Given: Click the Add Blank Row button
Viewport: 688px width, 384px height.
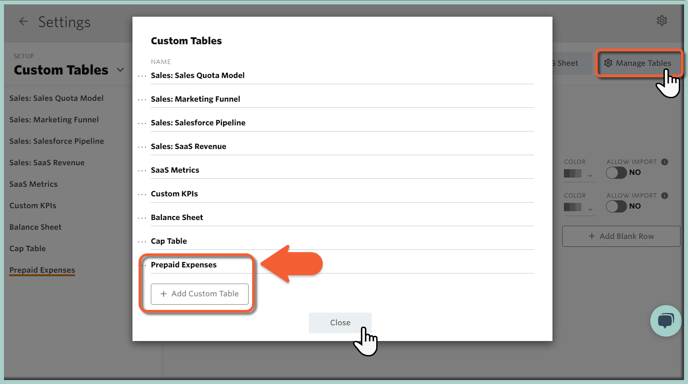Looking at the screenshot, I should pos(621,236).
